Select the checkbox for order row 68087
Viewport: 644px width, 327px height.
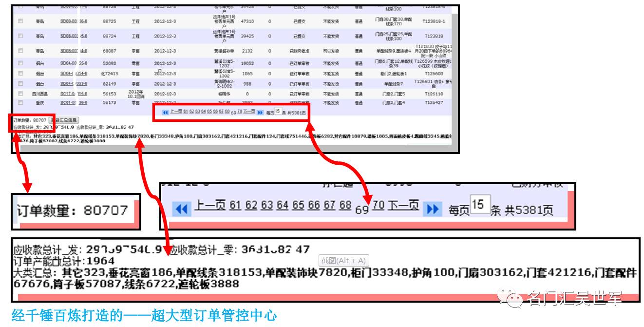[20, 51]
